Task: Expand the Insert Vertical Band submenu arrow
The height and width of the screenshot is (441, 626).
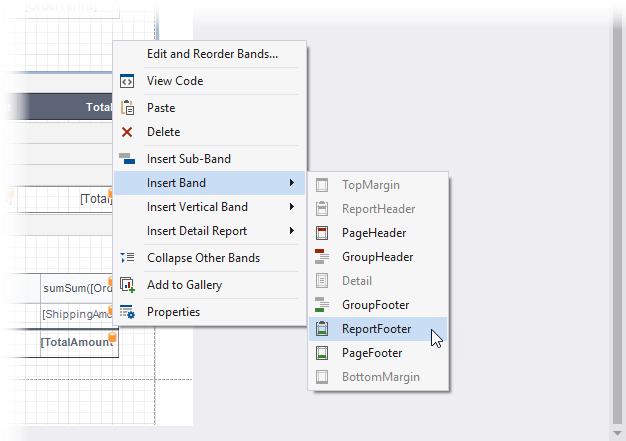Action: (292, 207)
